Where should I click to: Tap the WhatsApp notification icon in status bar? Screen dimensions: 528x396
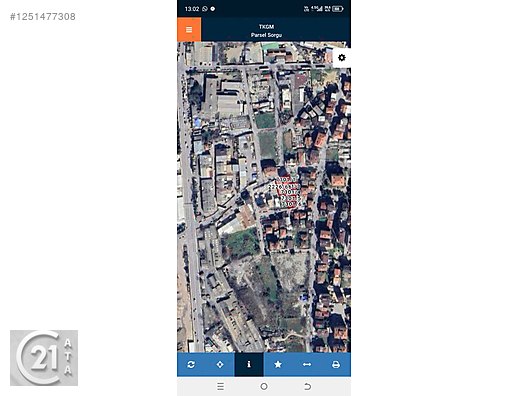point(205,9)
